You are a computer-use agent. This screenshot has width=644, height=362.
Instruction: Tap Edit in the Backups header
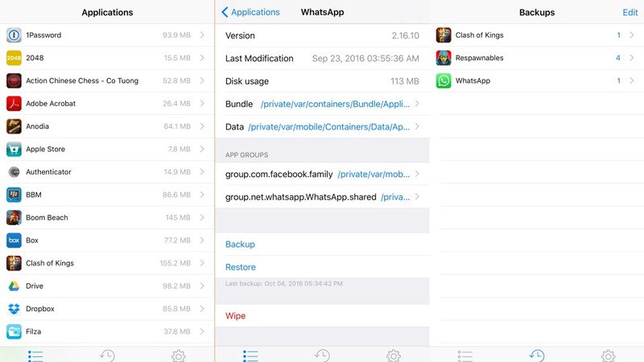(630, 12)
